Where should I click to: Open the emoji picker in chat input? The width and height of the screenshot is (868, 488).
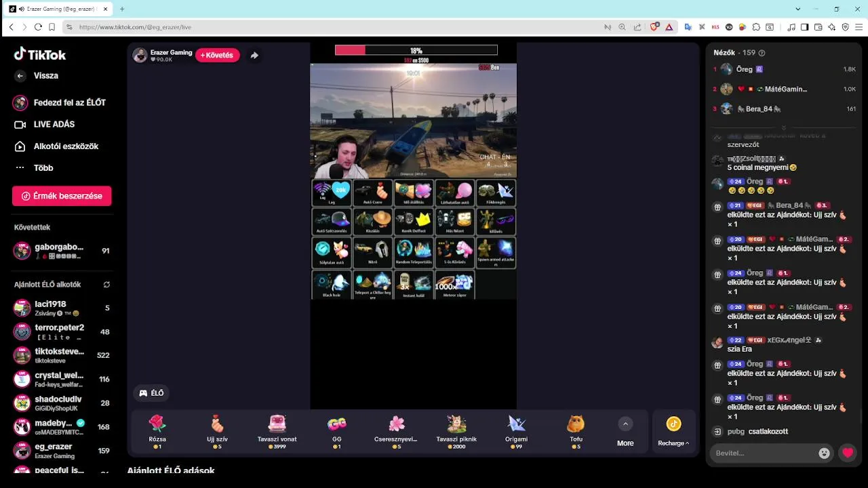click(x=824, y=453)
